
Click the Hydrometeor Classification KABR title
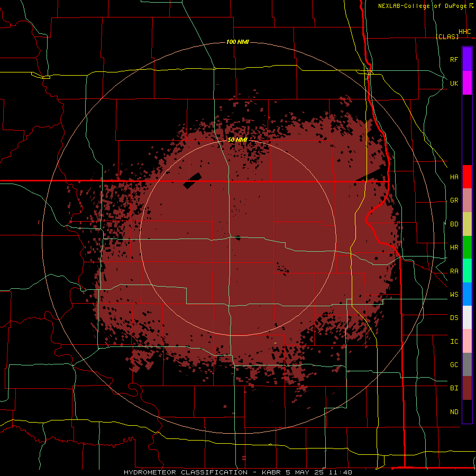[237, 472]
